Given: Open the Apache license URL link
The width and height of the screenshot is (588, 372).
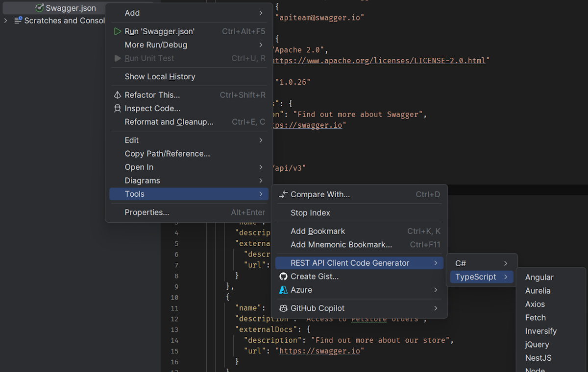Looking at the screenshot, I should 378,61.
